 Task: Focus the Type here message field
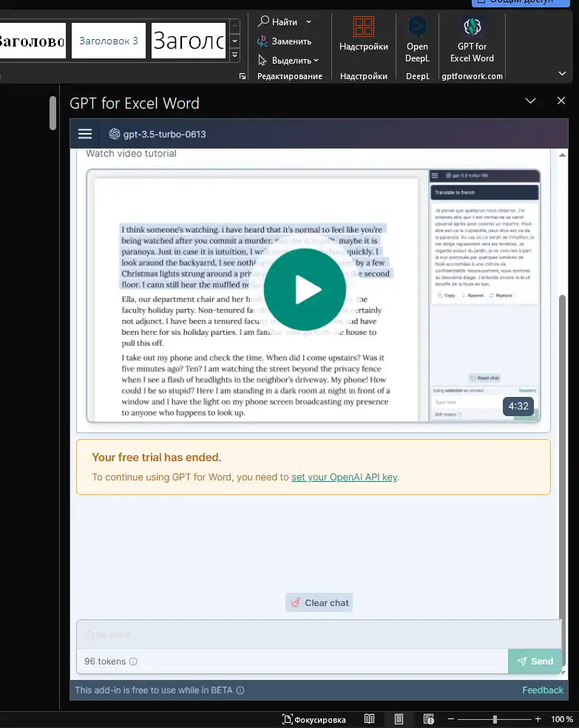(319, 634)
